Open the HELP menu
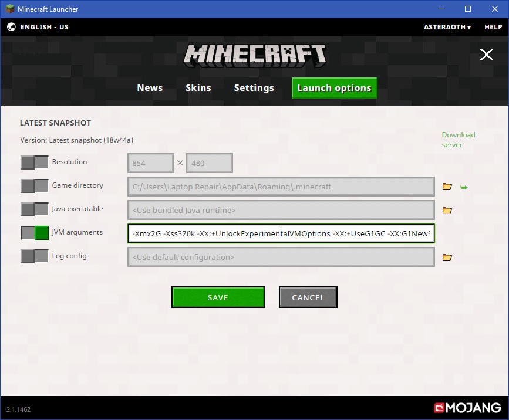Image resolution: width=509 pixels, height=420 pixels. click(493, 27)
